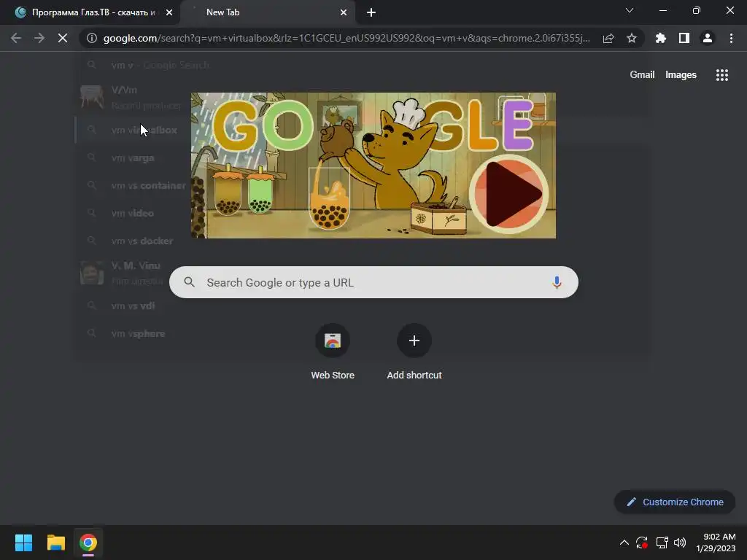The width and height of the screenshot is (747, 560).
Task: Open the Web Store shortcut
Action: pos(333,351)
